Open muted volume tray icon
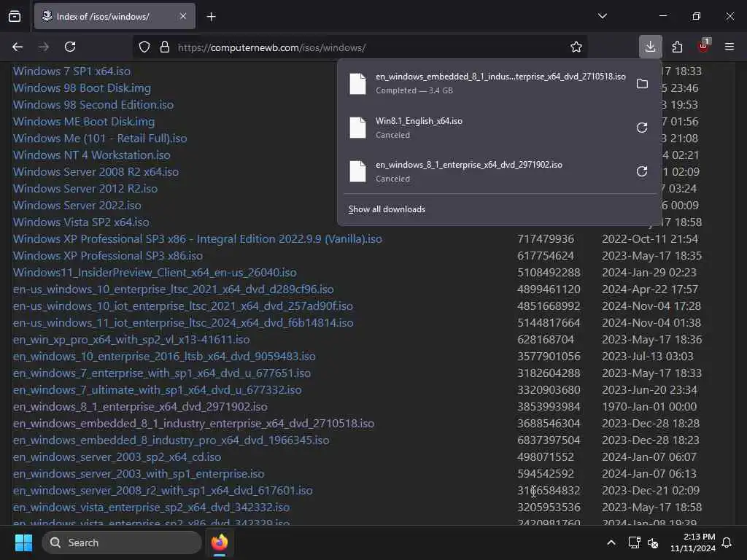Screen dimensions: 747x560 pyautogui.click(x=653, y=542)
